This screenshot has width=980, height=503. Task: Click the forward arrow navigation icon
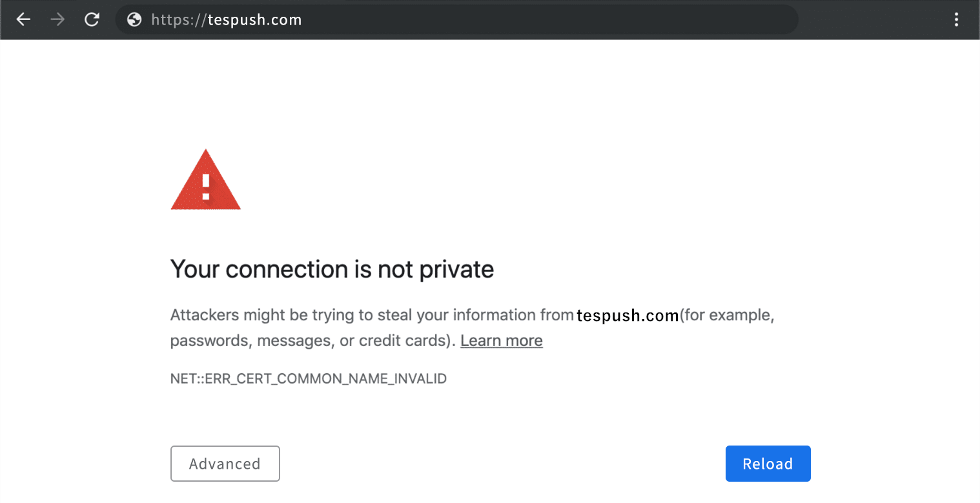[58, 19]
